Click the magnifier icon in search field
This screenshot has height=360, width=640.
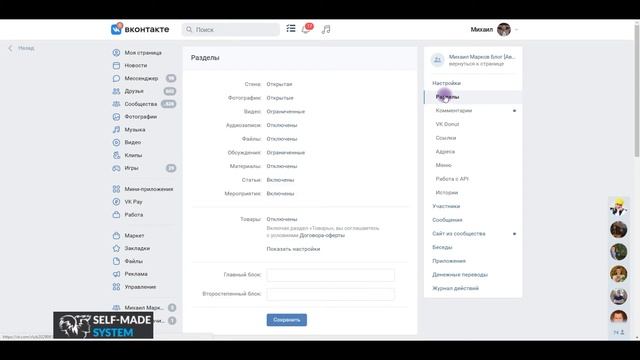point(189,29)
